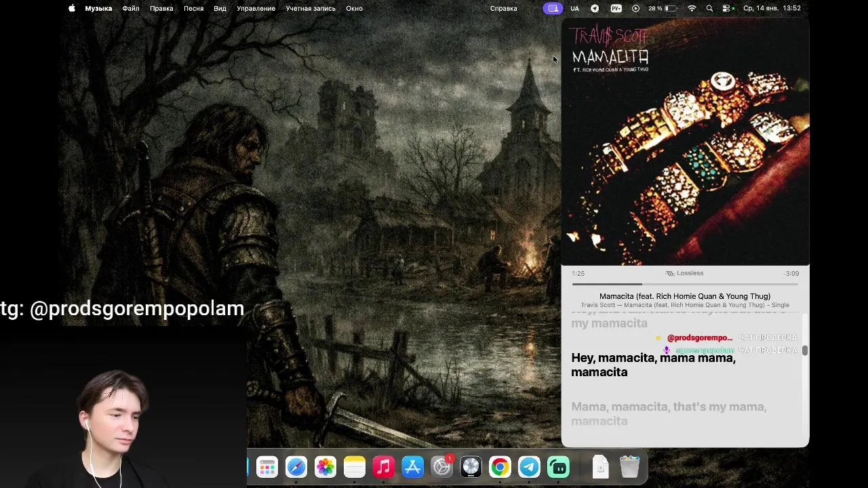Open App Store from the Dock
868x488 pixels.
pos(413,467)
